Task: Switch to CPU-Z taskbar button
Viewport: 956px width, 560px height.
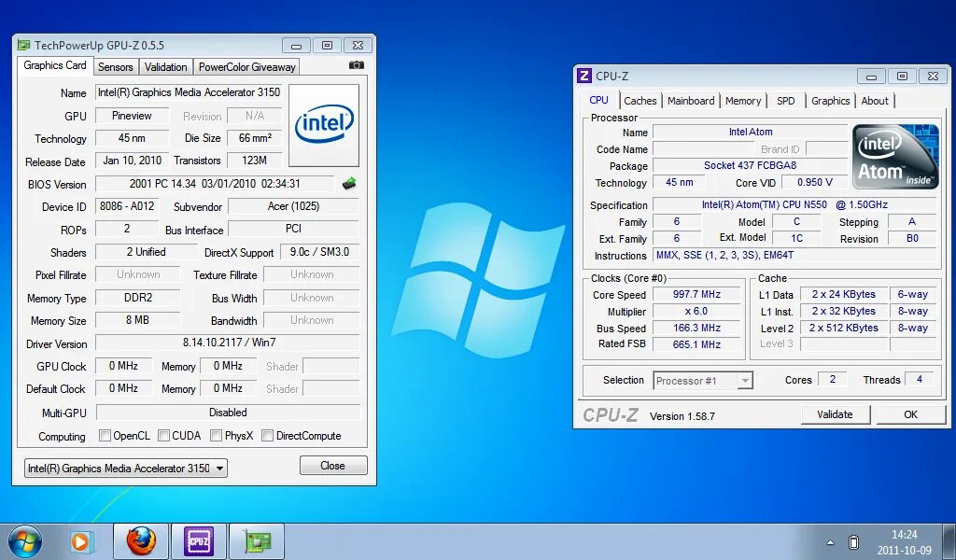Action: click(199, 541)
